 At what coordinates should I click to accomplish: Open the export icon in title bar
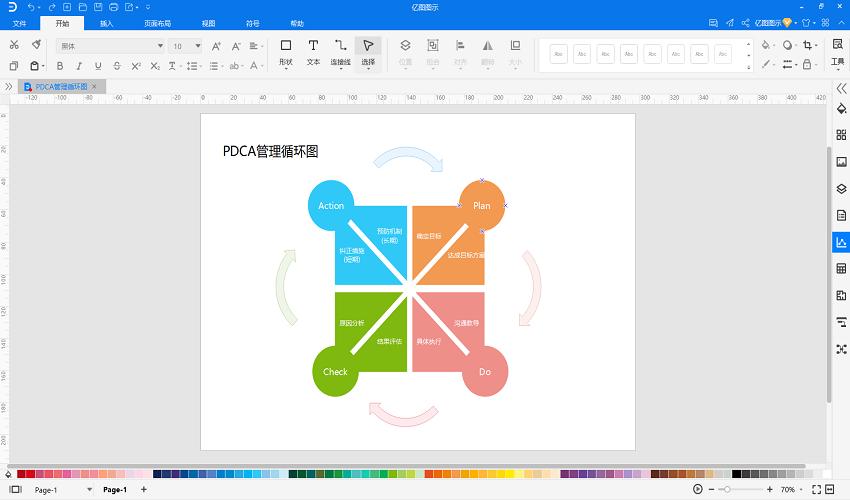click(x=129, y=7)
